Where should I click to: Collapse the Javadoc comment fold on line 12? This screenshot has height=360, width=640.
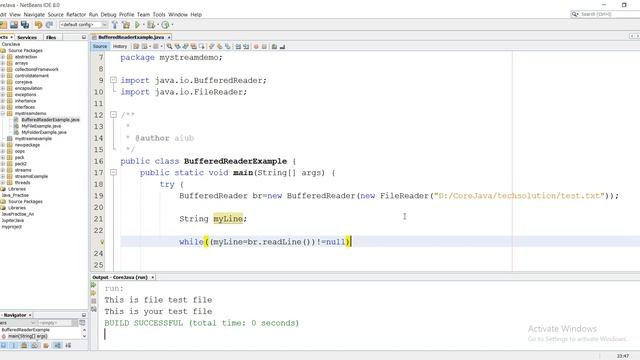coord(113,115)
